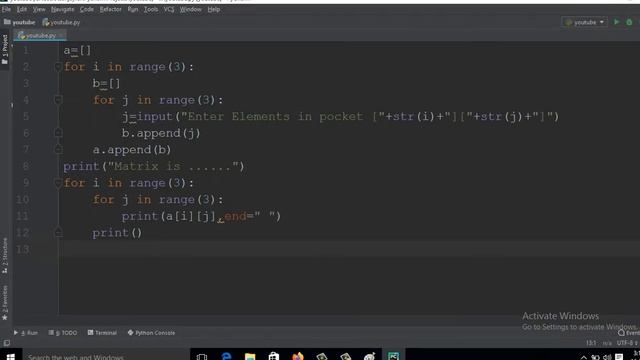Screen dimensions: 640x360
Task: Open the File menu
Action: [x=7, y=9]
